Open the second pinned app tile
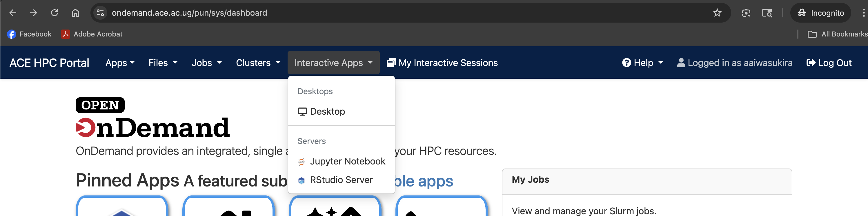 click(x=228, y=206)
